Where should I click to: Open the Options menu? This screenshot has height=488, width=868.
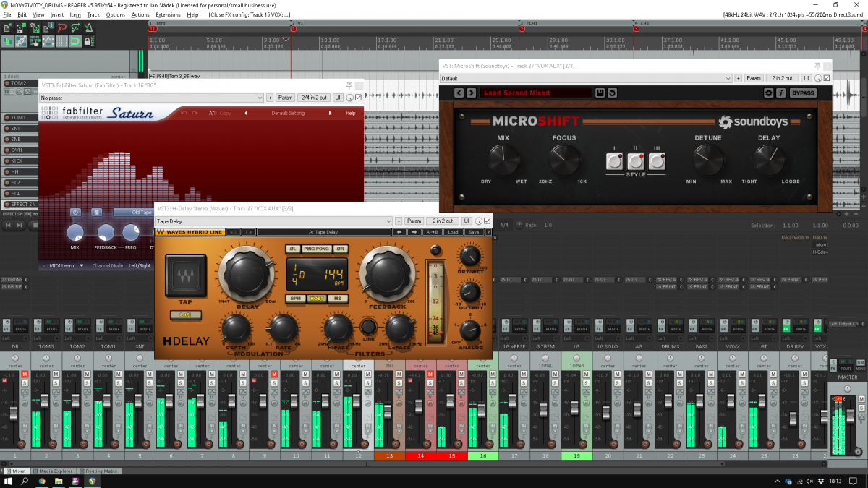[116, 14]
